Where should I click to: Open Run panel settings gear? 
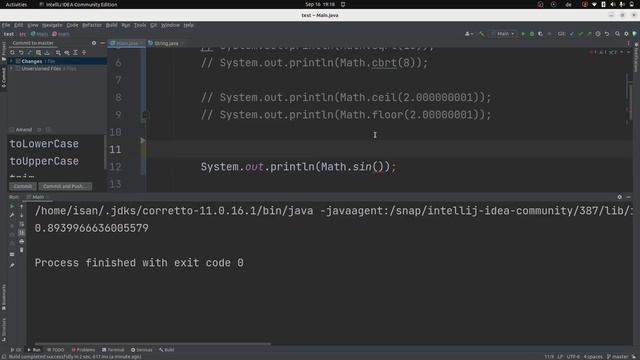click(619, 197)
